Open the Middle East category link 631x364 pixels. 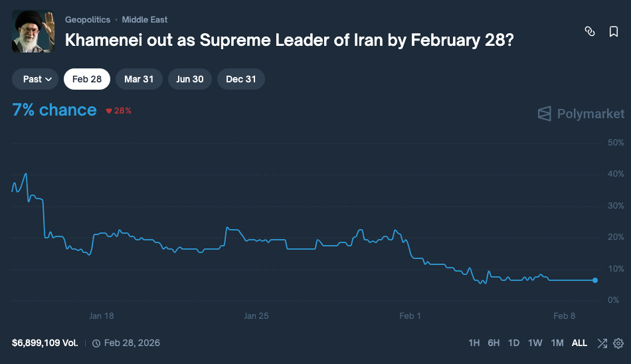coord(145,20)
